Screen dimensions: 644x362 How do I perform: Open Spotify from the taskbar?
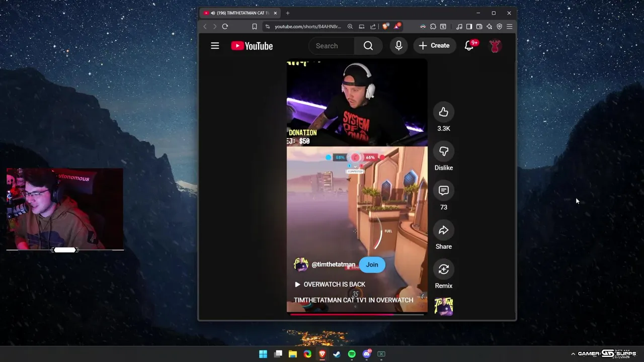(352, 354)
